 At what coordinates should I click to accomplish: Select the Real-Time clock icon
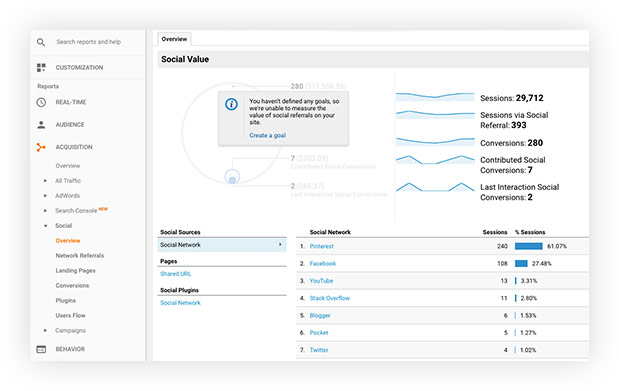click(x=41, y=102)
